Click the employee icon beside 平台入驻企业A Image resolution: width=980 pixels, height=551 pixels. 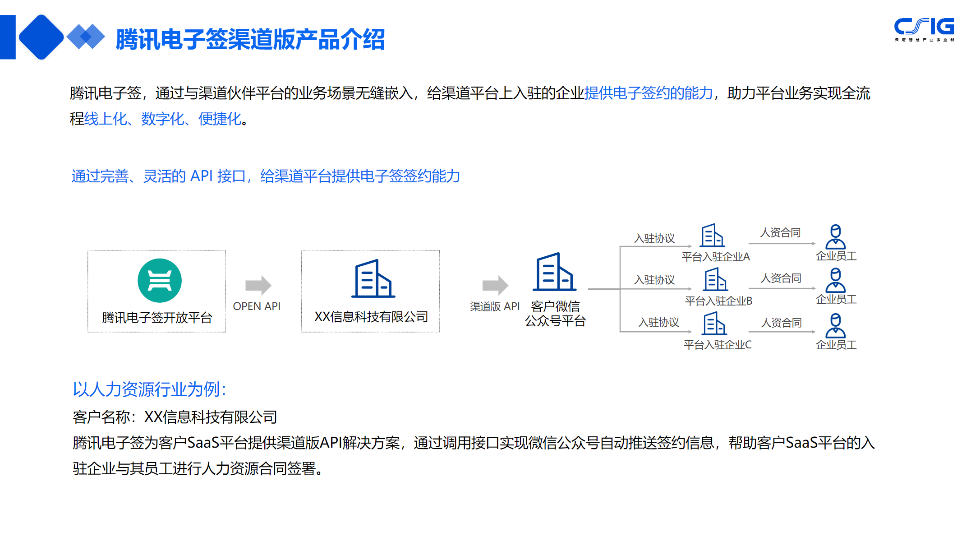(835, 236)
